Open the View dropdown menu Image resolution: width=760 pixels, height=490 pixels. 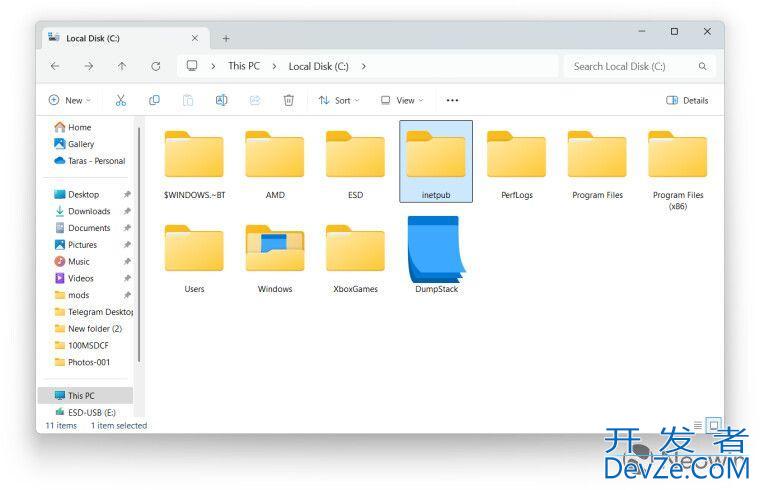coord(401,100)
